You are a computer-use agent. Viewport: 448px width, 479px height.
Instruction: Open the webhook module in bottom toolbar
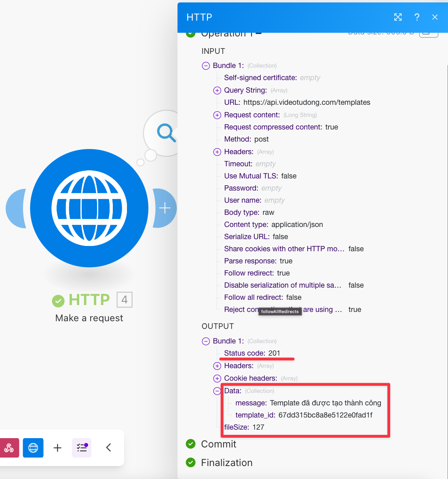coord(9,447)
